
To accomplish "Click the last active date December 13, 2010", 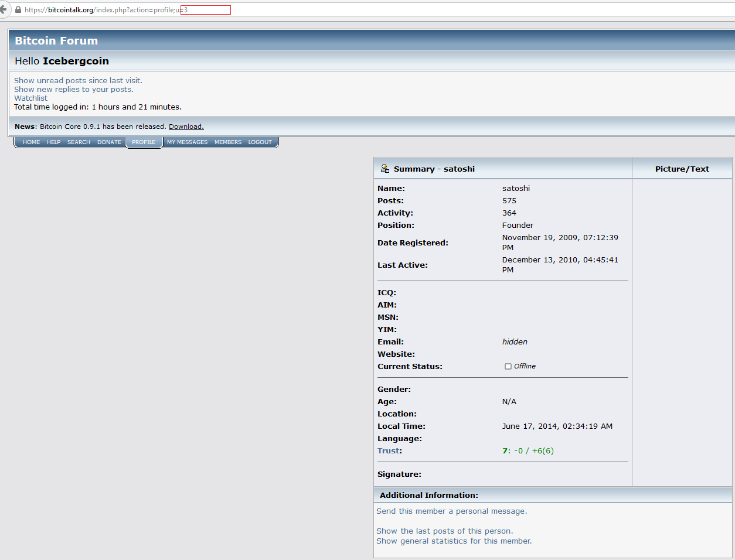I will tap(560, 265).
